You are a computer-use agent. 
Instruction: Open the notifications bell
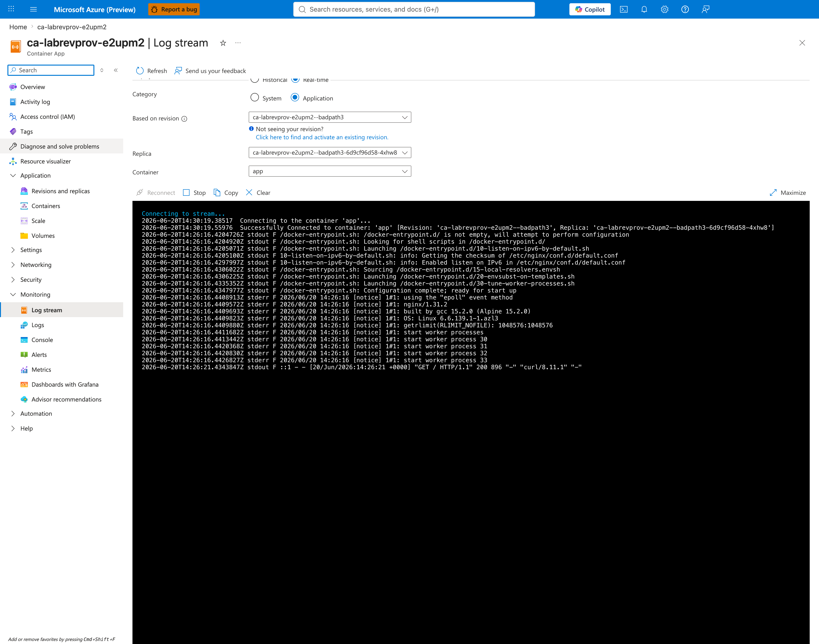tap(644, 10)
